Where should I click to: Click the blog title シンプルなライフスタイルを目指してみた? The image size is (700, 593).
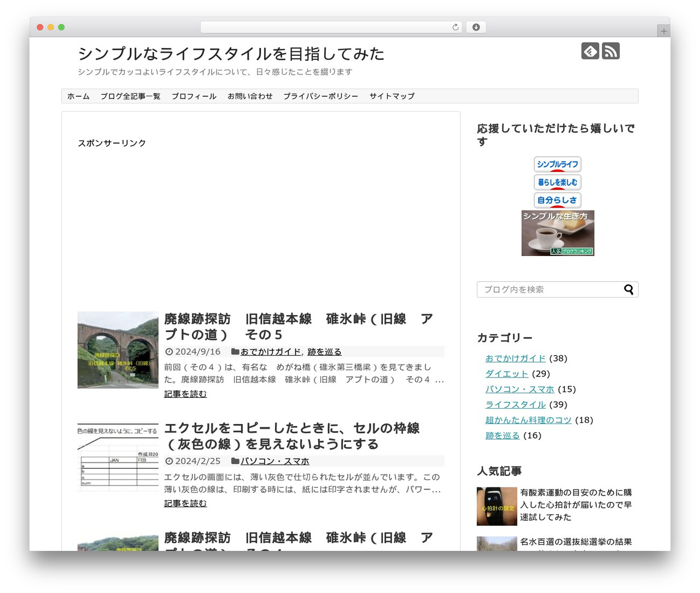pos(231,54)
